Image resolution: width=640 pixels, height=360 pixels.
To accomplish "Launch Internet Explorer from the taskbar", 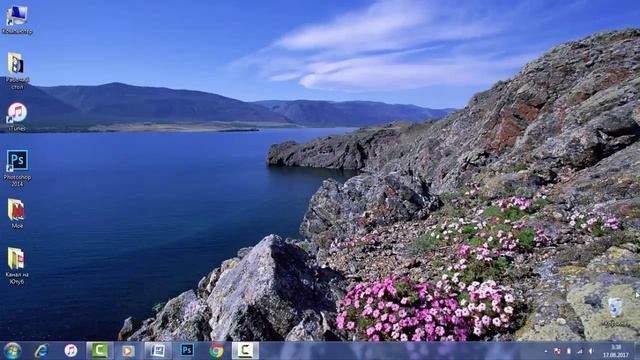I will [41, 351].
